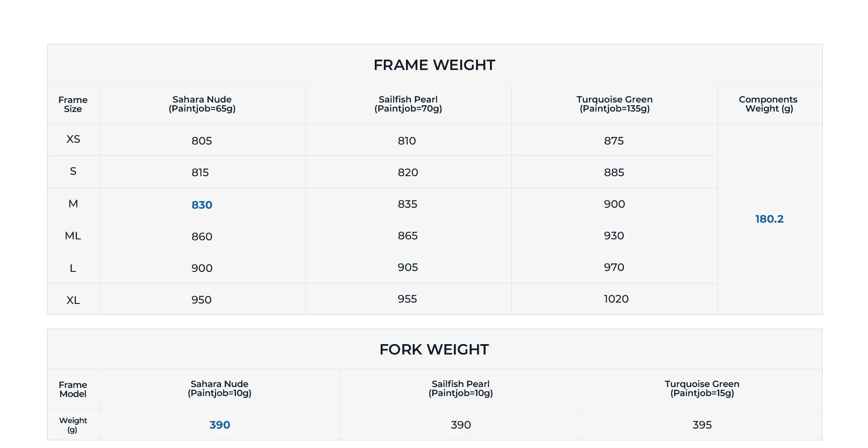Click the 810 Sailfish Pearl XS cell
Viewport: 868px width, 448px height.
coord(407,141)
